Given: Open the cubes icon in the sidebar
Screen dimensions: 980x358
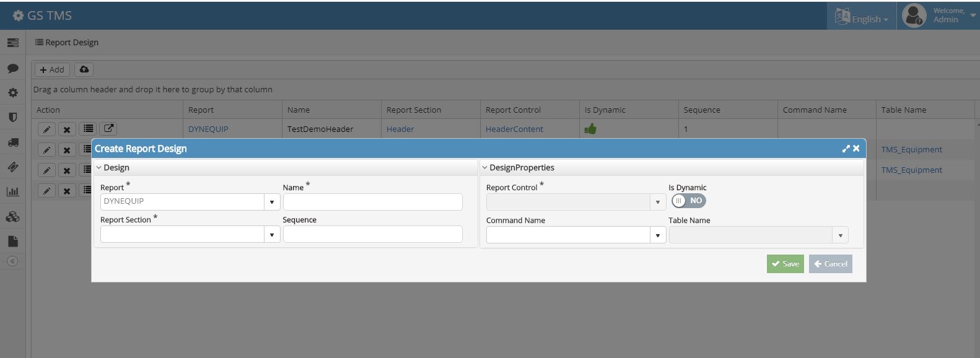Looking at the screenshot, I should pos(12,217).
